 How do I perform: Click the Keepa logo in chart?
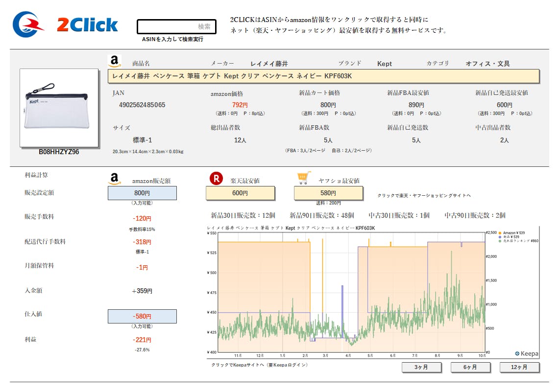tap(526, 353)
